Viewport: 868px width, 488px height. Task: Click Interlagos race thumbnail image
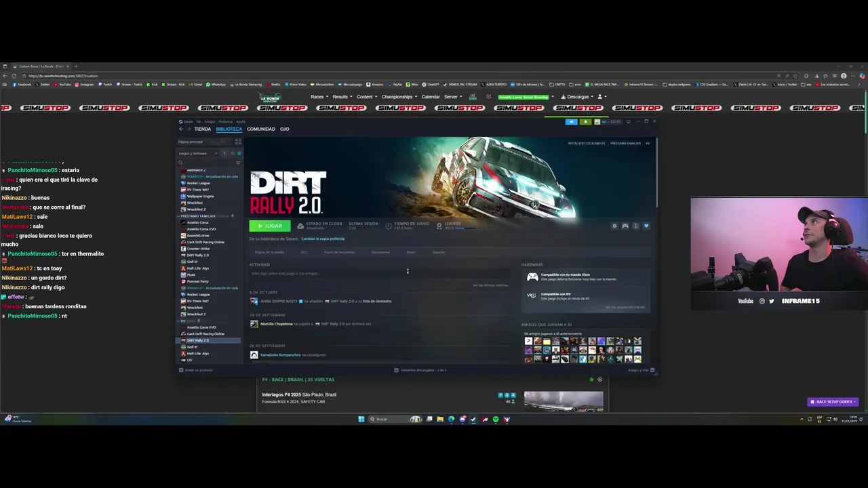tap(564, 401)
